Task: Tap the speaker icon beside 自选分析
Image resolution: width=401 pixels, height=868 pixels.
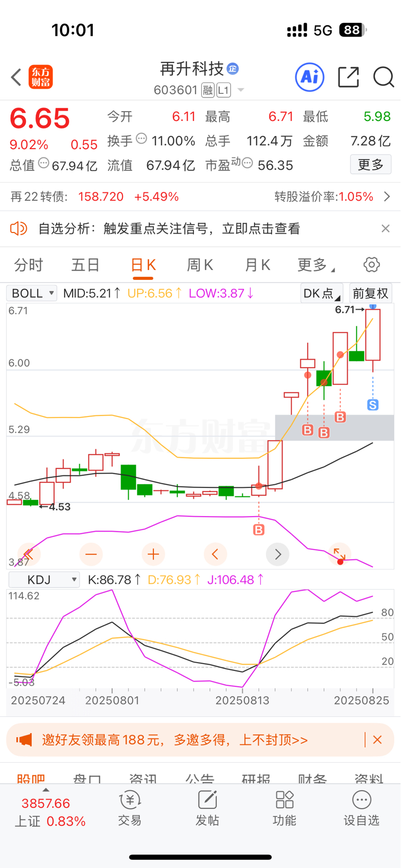Action: click(19, 228)
